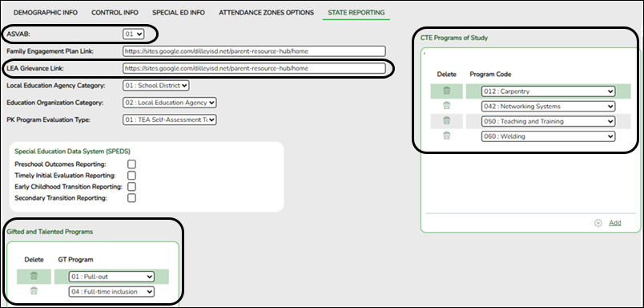Viewport: 644px width, 308px height.
Task: Delete the 01 : Pull-out GT program
Action: 34,277
